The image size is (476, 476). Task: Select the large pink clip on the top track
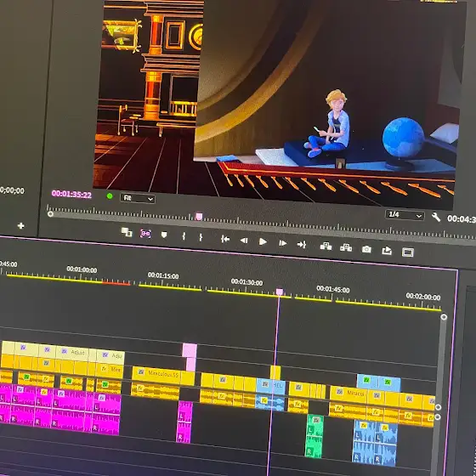coord(190,350)
